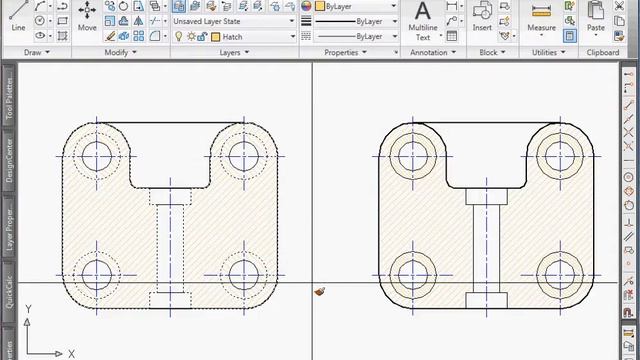Click the Copy Clip icon in Clipboard
640x360 pixels.
[619, 21]
